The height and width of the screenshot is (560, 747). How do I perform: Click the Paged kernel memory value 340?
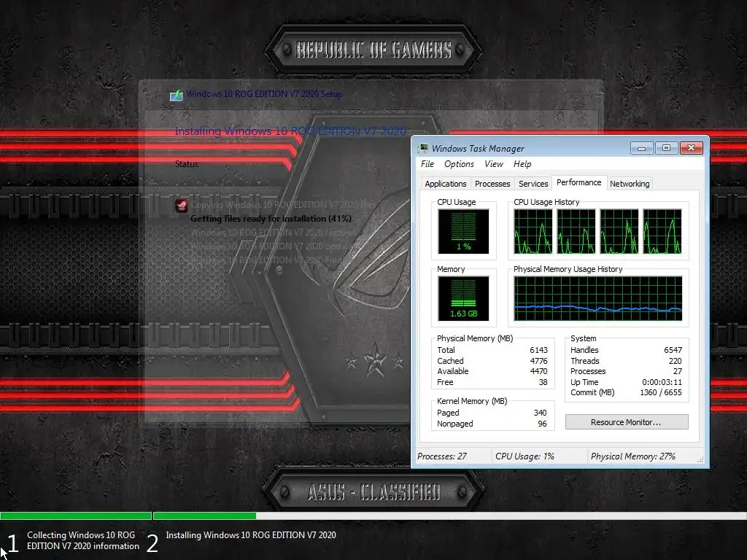[x=540, y=413]
